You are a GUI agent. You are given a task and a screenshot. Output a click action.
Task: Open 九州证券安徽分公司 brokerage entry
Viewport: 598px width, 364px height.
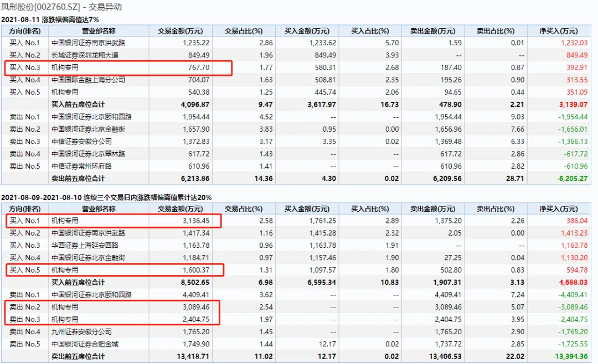point(81,331)
